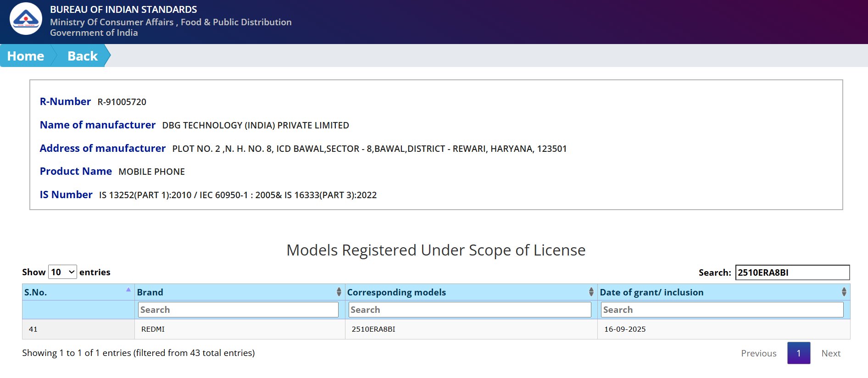Focus the main Search box containing 2510ERA8BI
The image size is (868, 378).
click(x=792, y=272)
